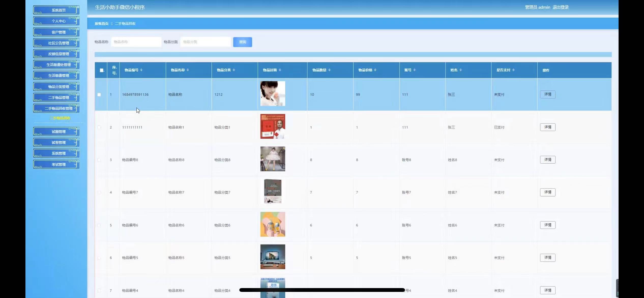Open the dress photo thumbnail in row 3

click(273, 159)
